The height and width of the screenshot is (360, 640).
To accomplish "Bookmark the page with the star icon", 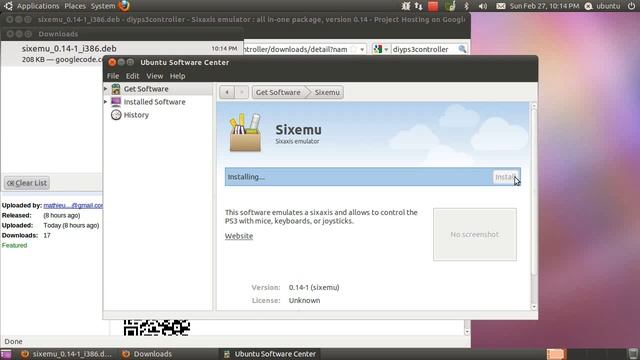I will (353, 49).
